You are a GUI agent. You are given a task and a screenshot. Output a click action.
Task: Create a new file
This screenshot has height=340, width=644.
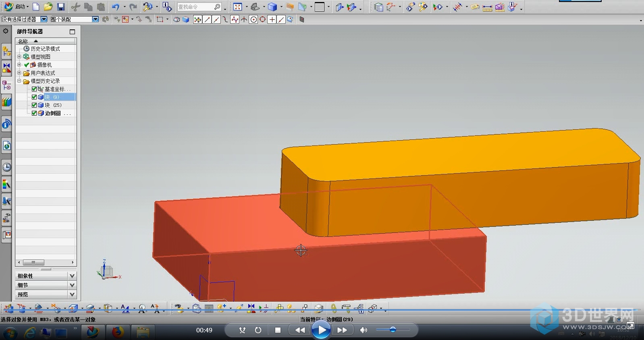click(x=36, y=7)
